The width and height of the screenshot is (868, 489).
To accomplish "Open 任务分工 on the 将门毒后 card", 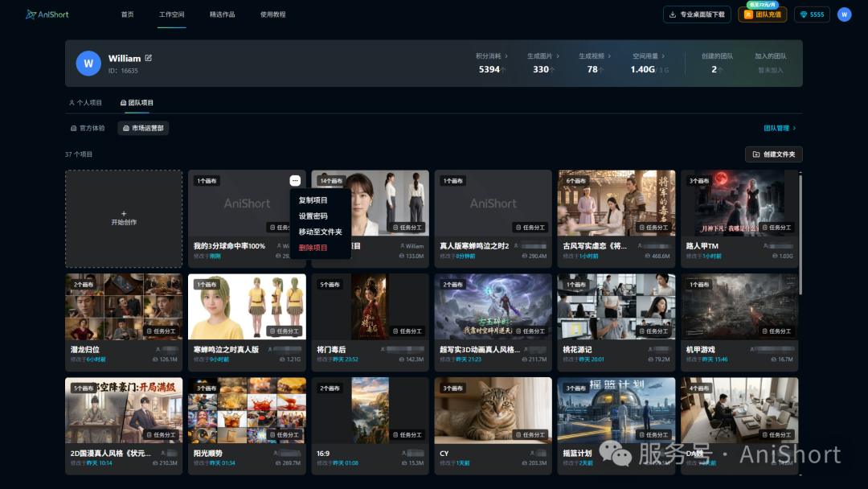I will [407, 331].
